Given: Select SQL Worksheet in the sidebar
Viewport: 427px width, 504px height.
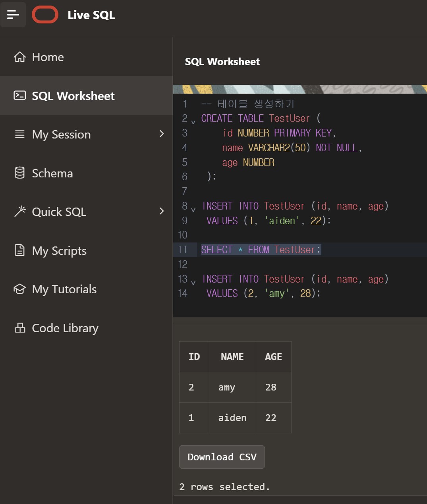Looking at the screenshot, I should point(86,95).
